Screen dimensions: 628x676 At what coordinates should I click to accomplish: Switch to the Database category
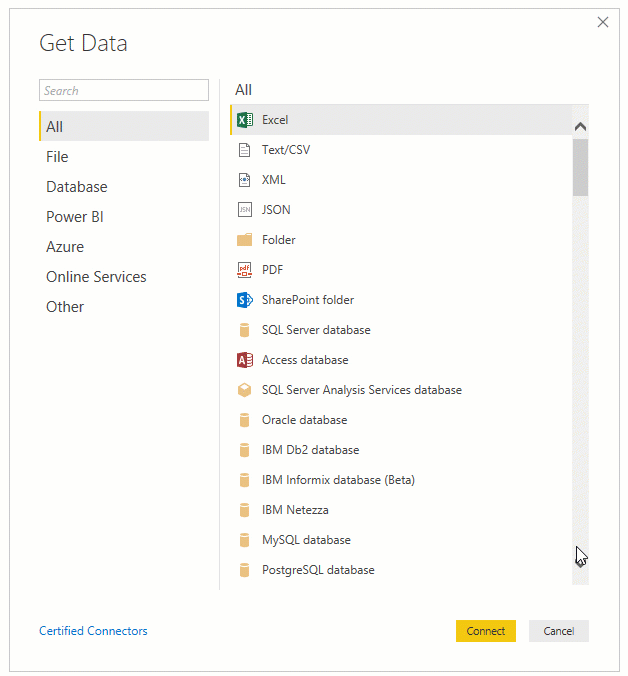click(76, 187)
